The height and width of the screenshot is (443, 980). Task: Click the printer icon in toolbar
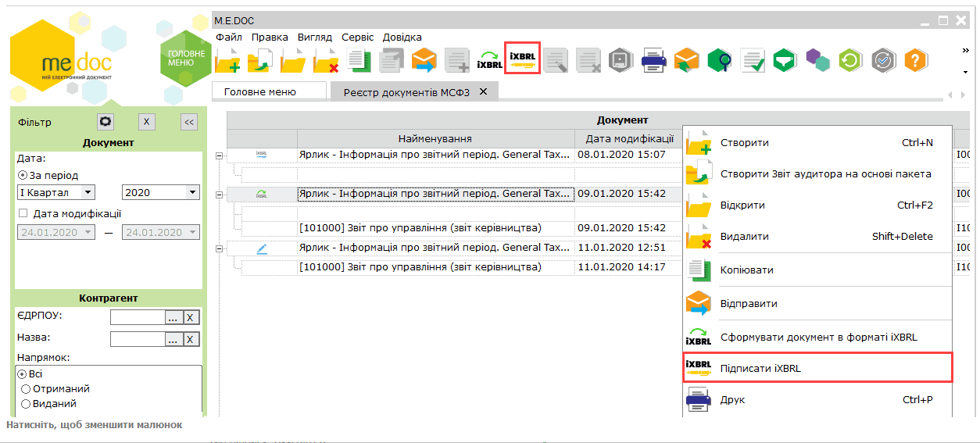653,60
